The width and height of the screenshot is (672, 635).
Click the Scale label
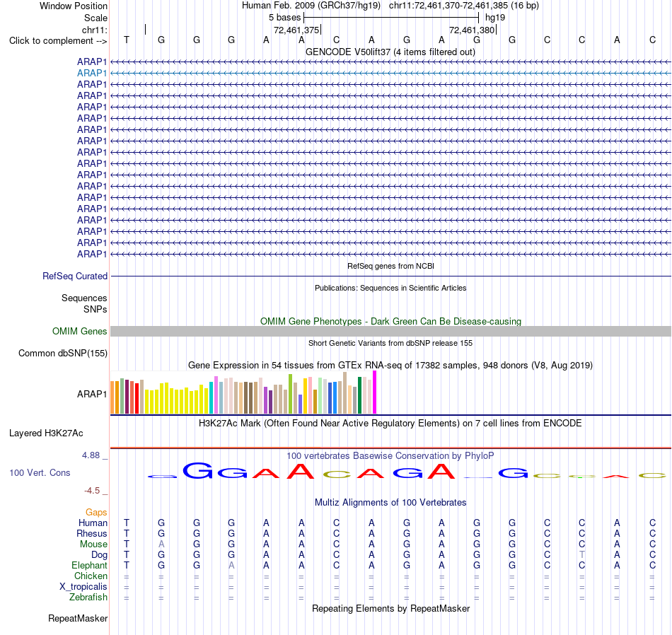(x=95, y=18)
